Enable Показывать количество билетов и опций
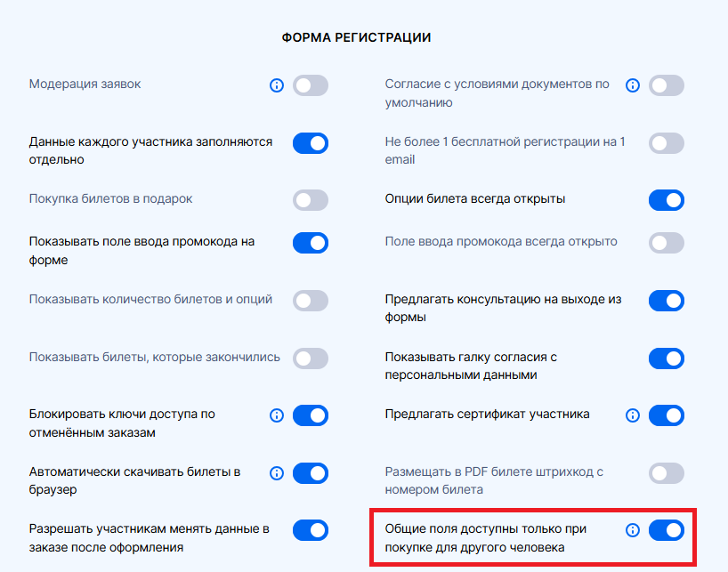Screen dimensions: 728x572 [x=311, y=300]
